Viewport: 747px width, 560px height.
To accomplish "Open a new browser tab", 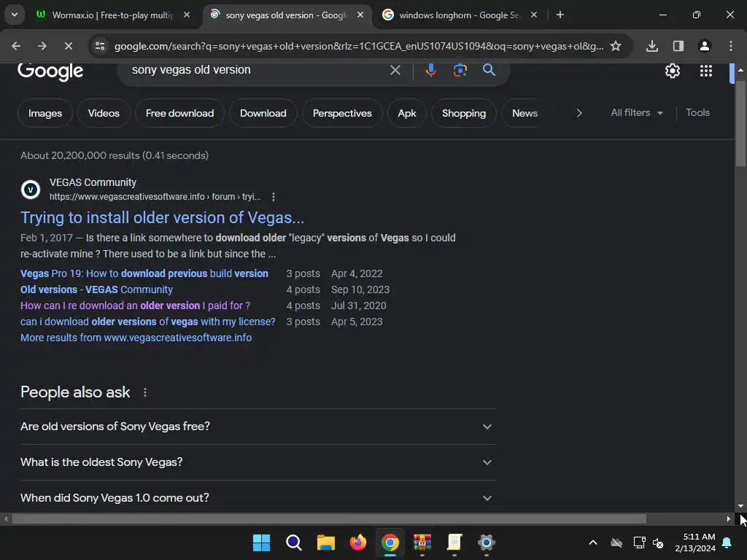I will [x=560, y=15].
